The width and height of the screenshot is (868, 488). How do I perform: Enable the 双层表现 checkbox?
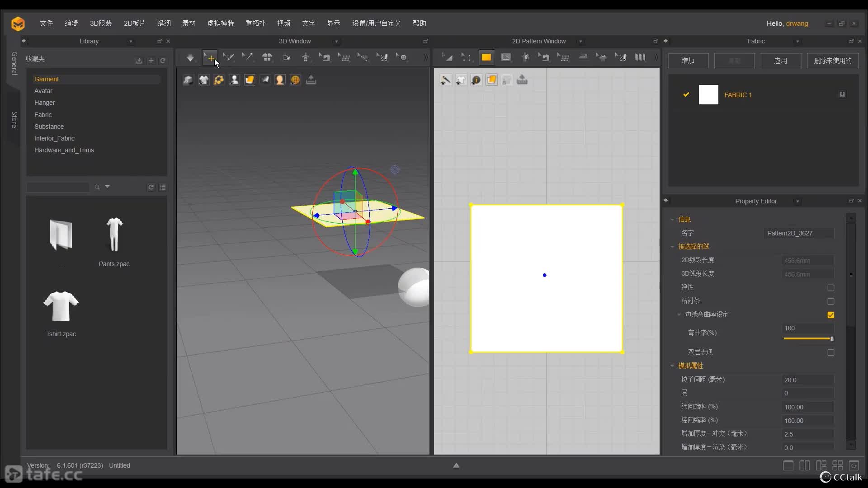pos(831,352)
